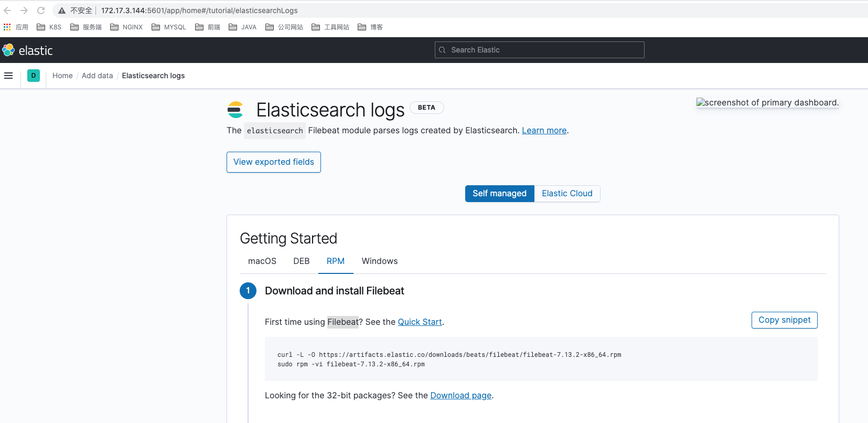Click the curl command code block
The image size is (868, 423).
(541, 359)
